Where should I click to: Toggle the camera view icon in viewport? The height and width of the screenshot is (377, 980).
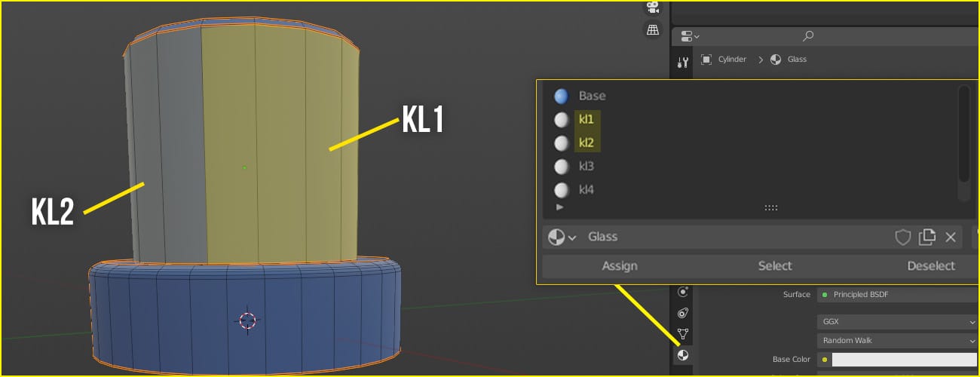click(653, 8)
